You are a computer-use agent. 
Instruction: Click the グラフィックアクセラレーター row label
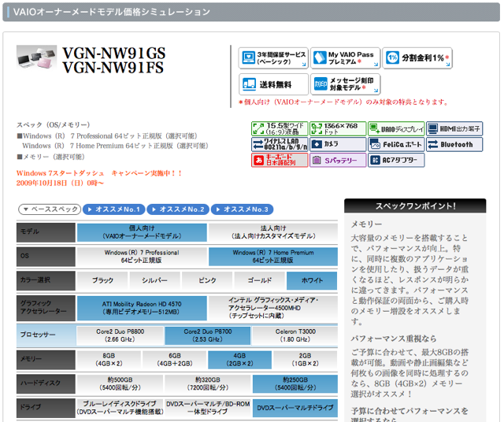pos(46,308)
